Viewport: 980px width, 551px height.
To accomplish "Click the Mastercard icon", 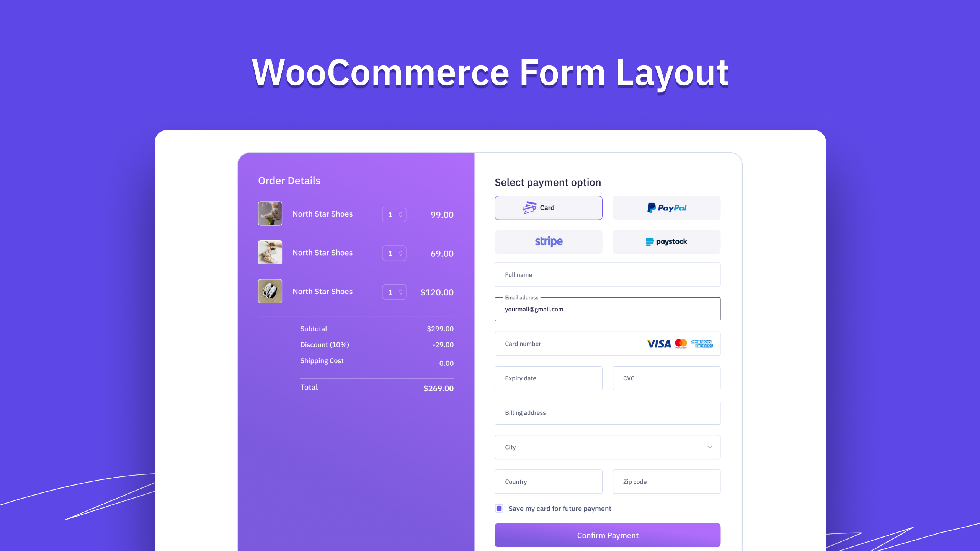I will [679, 343].
